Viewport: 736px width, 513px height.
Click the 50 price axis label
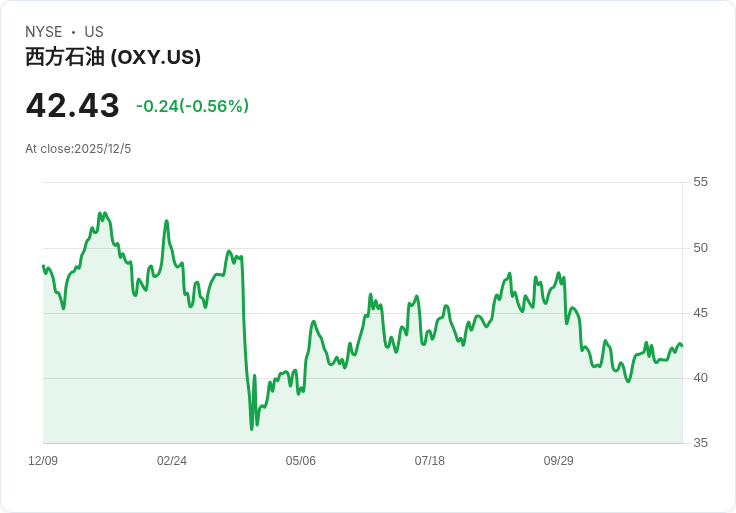coord(700,248)
